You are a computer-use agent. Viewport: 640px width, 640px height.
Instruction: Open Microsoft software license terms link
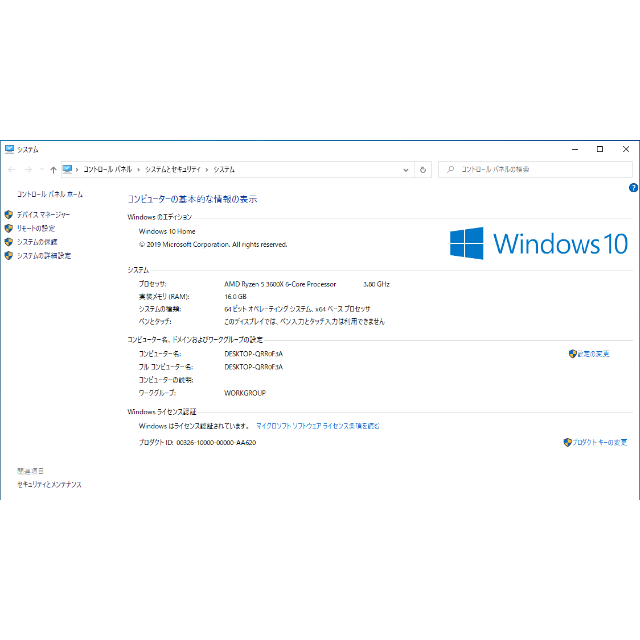point(318,426)
